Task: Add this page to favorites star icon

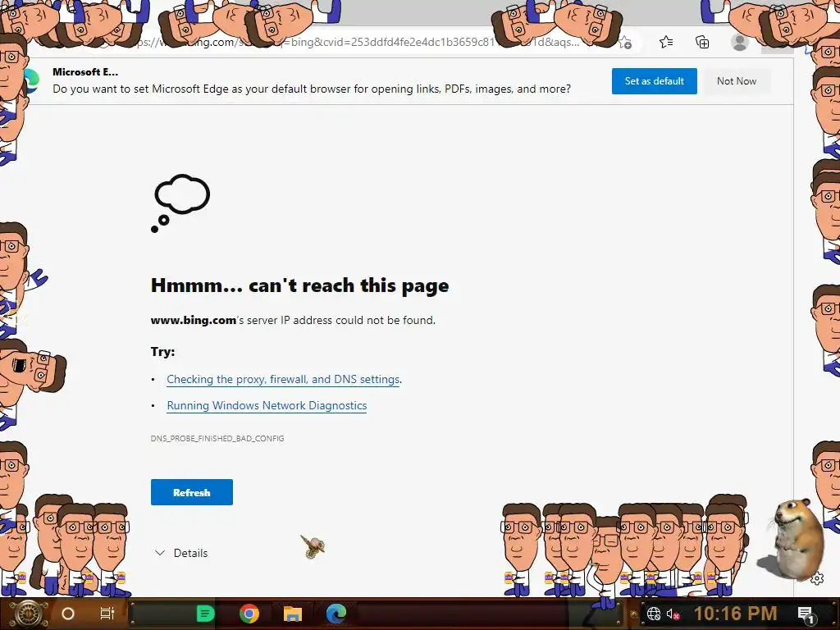Action: click(x=625, y=43)
